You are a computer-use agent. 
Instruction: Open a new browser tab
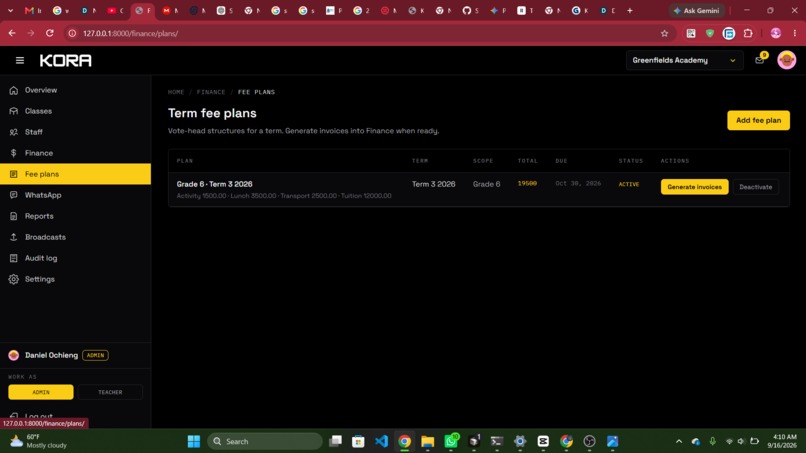point(630,10)
